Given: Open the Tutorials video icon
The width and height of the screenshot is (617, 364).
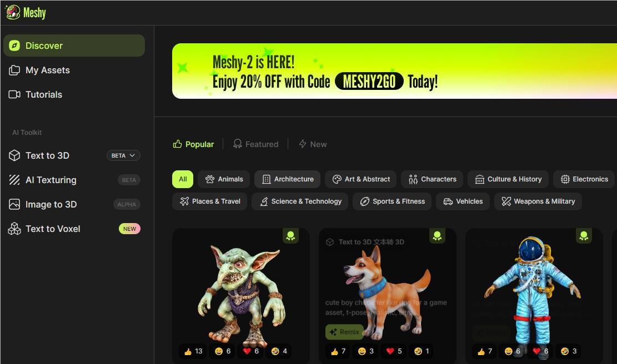Looking at the screenshot, I should tap(14, 94).
